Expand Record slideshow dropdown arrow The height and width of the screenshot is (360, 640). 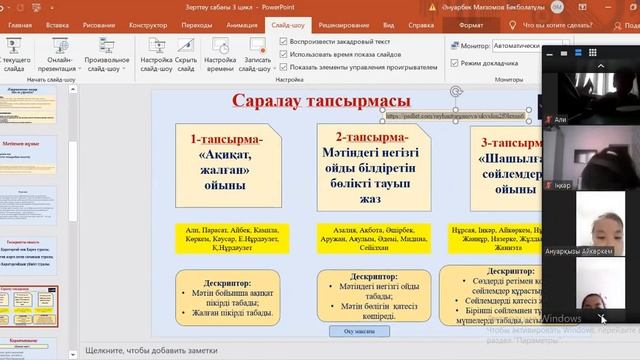click(274, 69)
